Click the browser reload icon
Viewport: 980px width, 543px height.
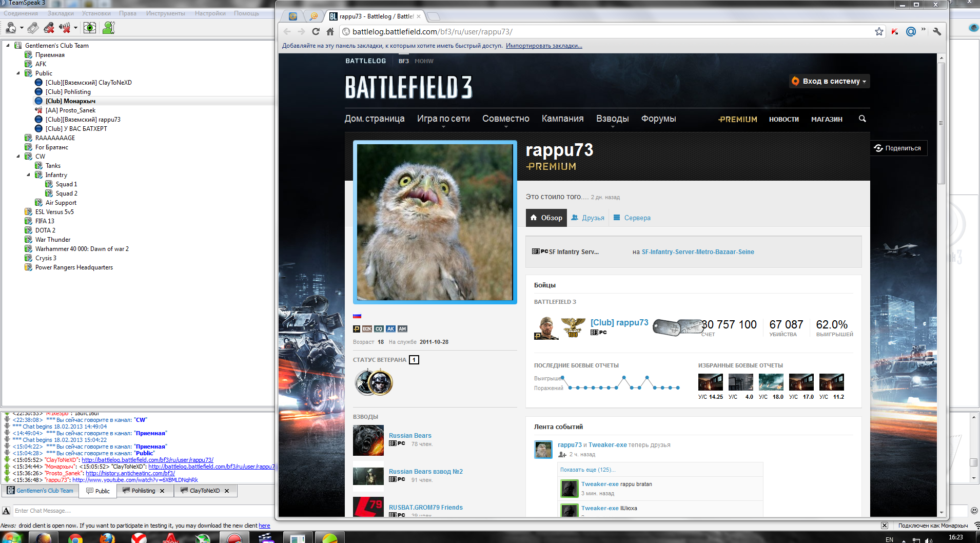316,32
